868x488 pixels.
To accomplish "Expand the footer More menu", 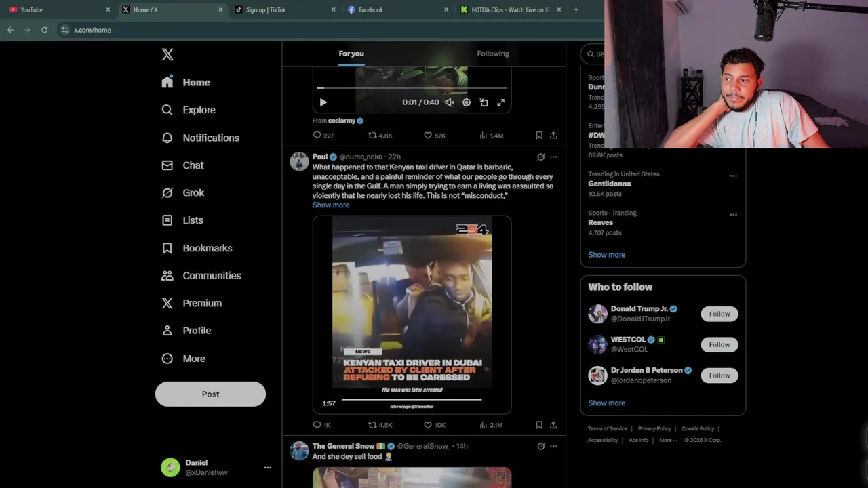I will [668, 440].
